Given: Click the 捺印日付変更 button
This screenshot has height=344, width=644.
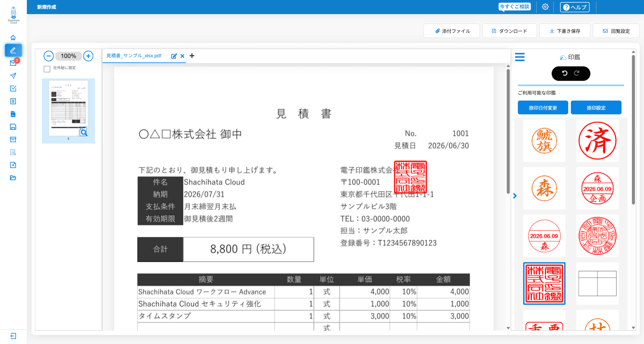Looking at the screenshot, I should tap(543, 108).
